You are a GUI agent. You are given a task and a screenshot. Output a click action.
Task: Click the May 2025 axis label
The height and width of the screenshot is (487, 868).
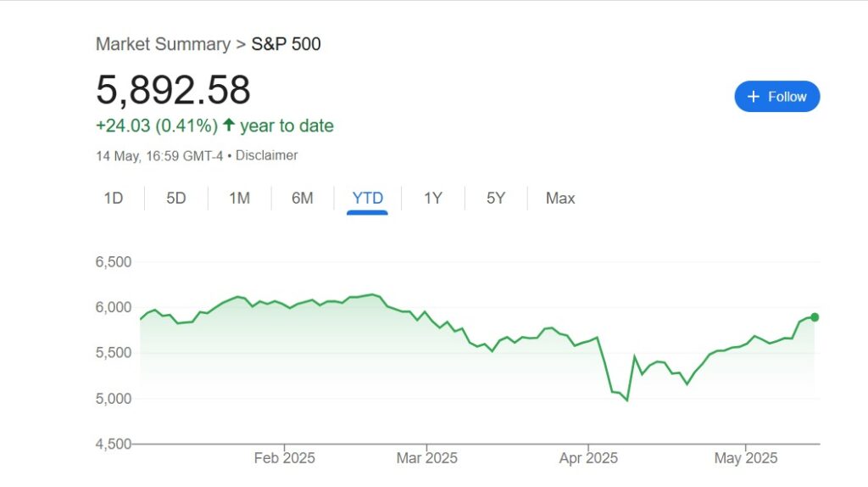click(746, 458)
